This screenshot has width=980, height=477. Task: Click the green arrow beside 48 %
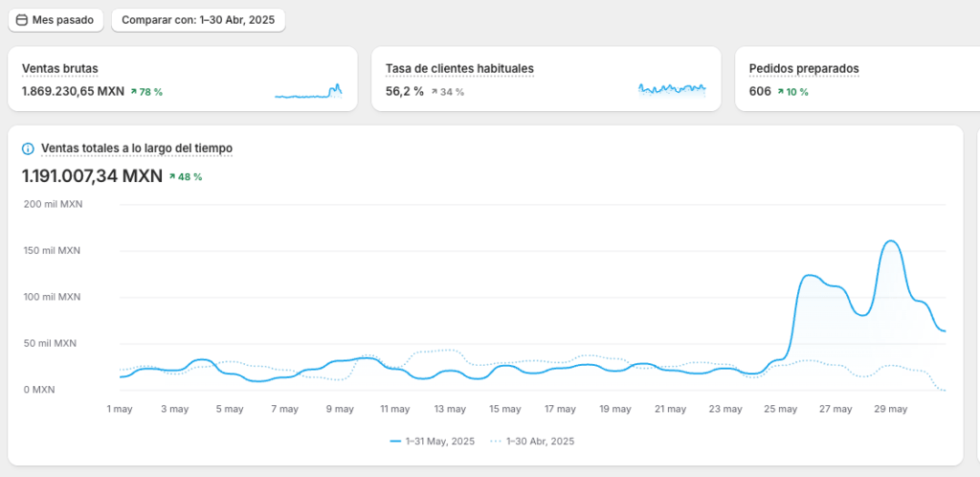(x=172, y=177)
